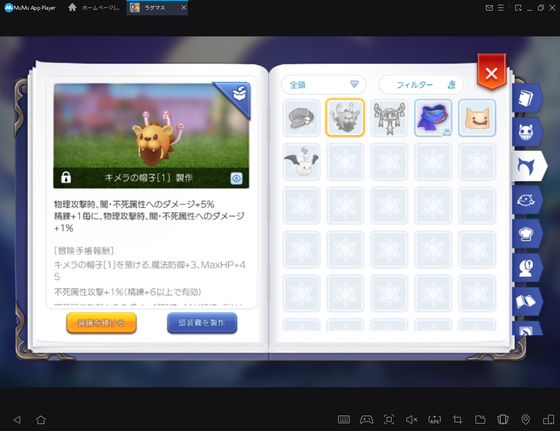
Task: Click the window mode icon in title bar
Action: point(518,8)
